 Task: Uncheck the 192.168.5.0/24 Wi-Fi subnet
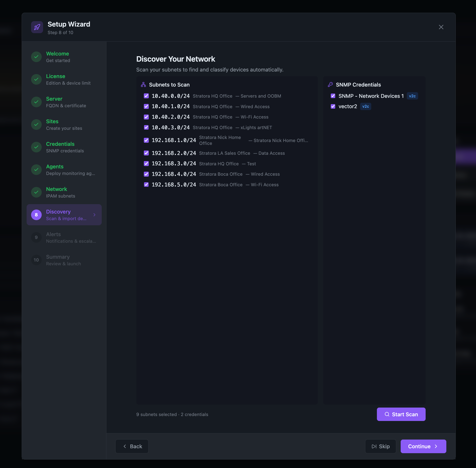[x=146, y=184]
